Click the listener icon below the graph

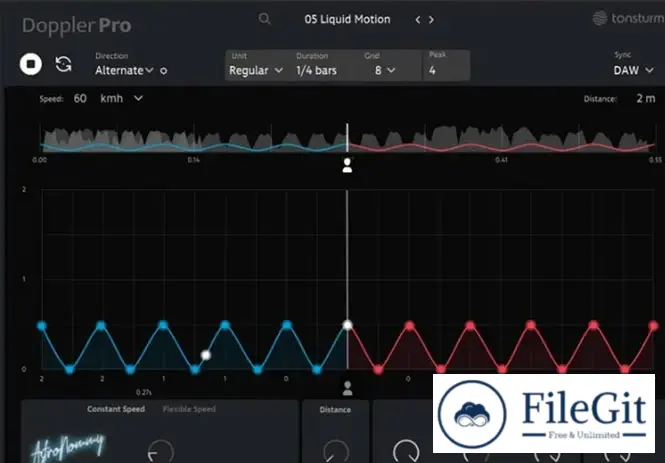[x=347, y=388]
